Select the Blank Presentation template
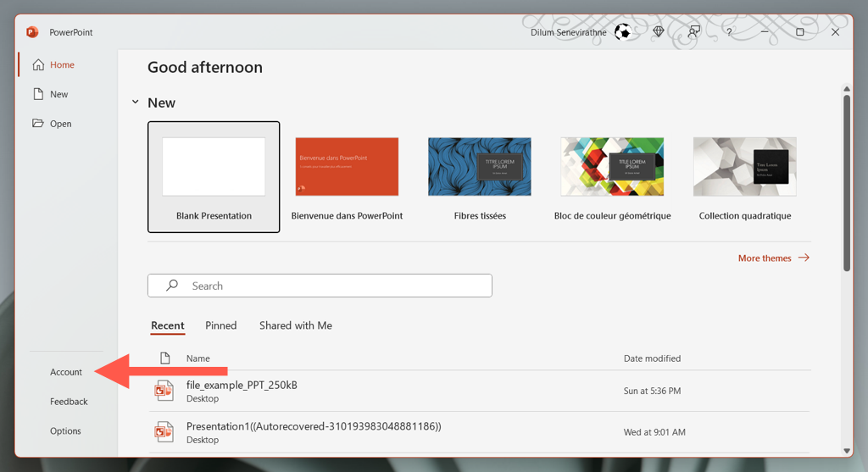Image resolution: width=868 pixels, height=472 pixels. [x=214, y=177]
